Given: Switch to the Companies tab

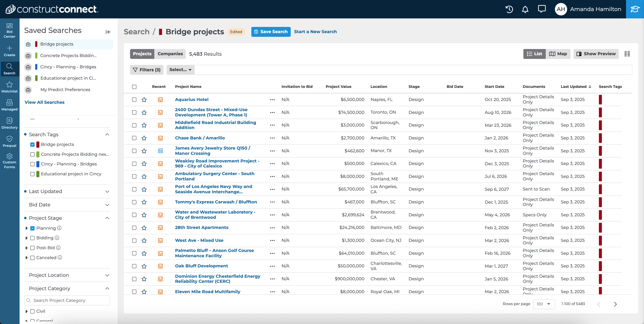Looking at the screenshot, I should pos(170,54).
